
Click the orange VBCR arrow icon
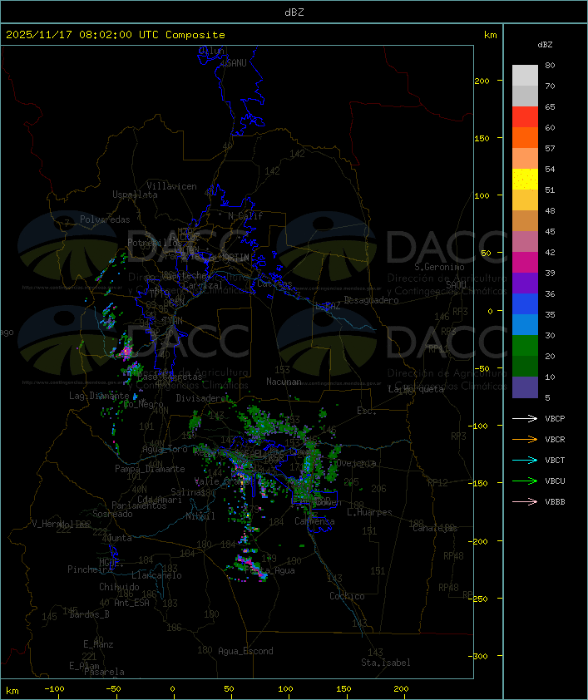[x=525, y=439]
